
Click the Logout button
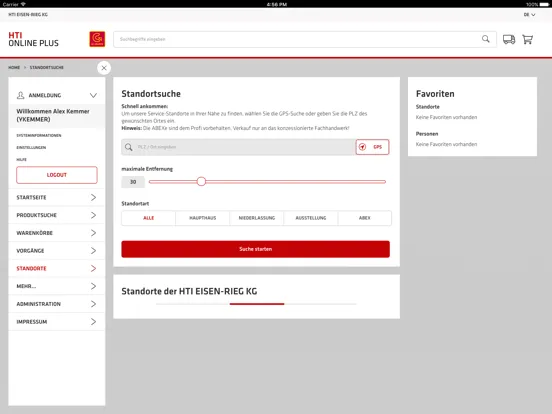pos(57,175)
